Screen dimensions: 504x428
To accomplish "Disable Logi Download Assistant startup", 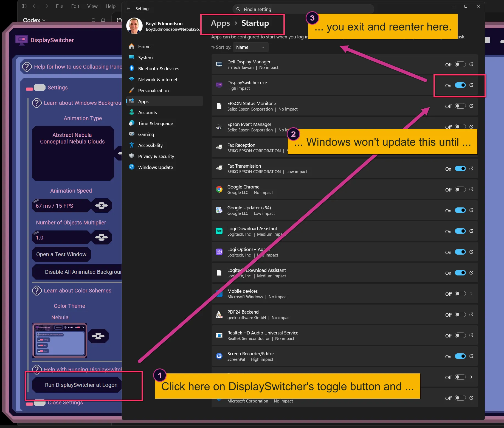I will tap(460, 231).
